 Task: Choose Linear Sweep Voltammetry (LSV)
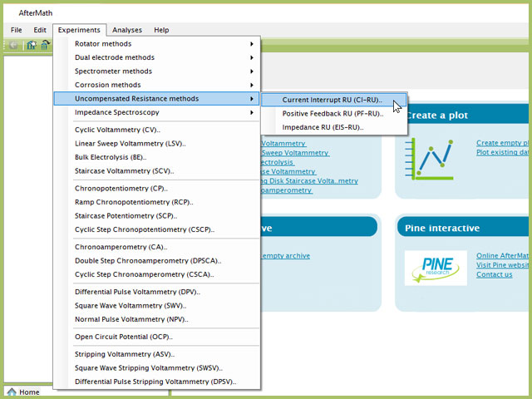click(x=157, y=144)
